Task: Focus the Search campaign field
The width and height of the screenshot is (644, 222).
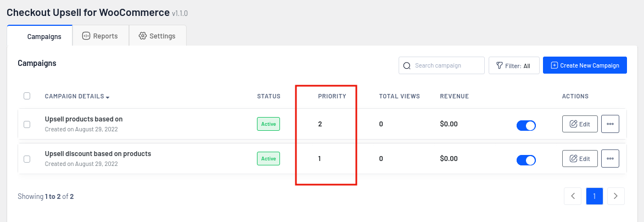Action: point(441,65)
